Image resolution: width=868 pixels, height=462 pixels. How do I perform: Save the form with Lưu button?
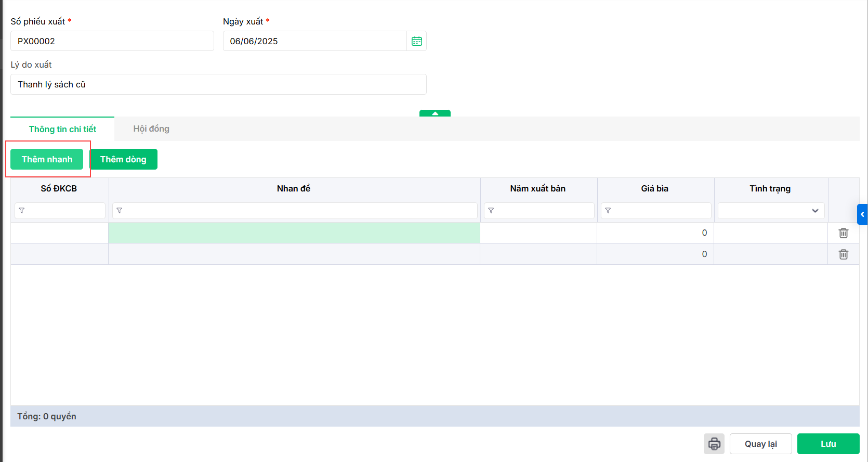click(828, 444)
